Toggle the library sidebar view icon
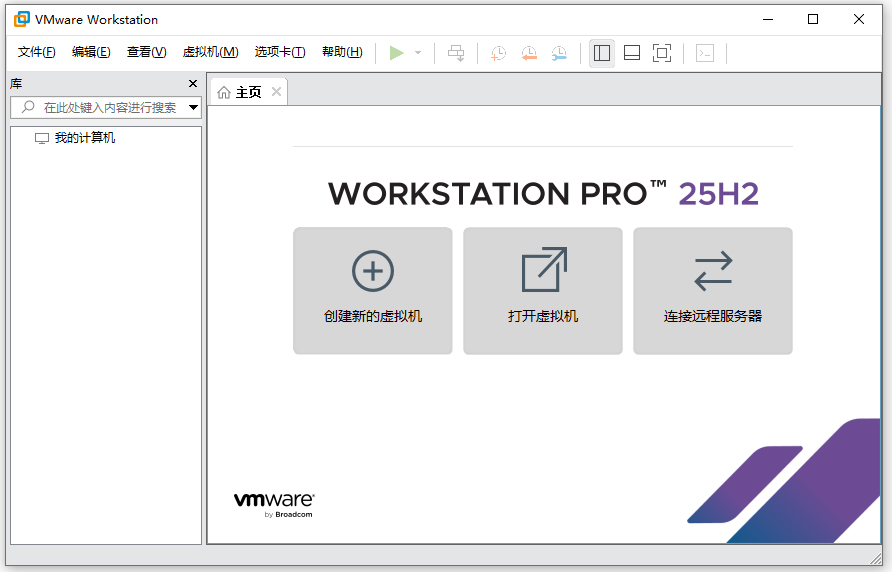The height and width of the screenshot is (572, 892). pos(602,53)
